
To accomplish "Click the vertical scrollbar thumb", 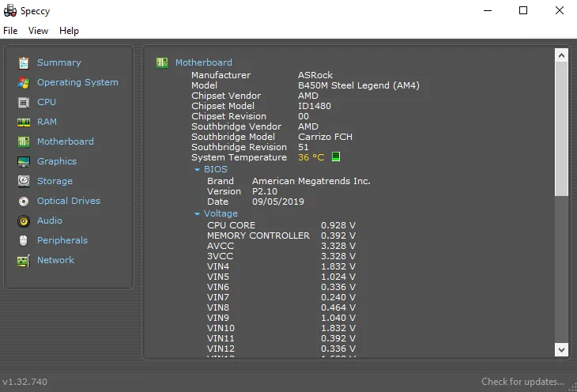I will click(x=561, y=129).
